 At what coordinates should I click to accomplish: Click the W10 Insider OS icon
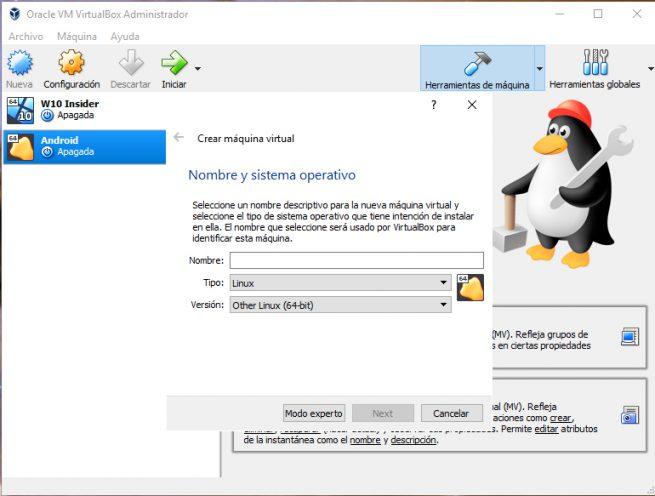click(x=20, y=111)
